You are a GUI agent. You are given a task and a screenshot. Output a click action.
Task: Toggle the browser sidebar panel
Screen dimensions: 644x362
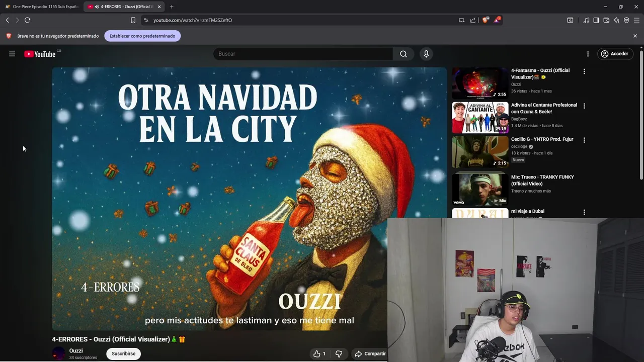coord(596,20)
